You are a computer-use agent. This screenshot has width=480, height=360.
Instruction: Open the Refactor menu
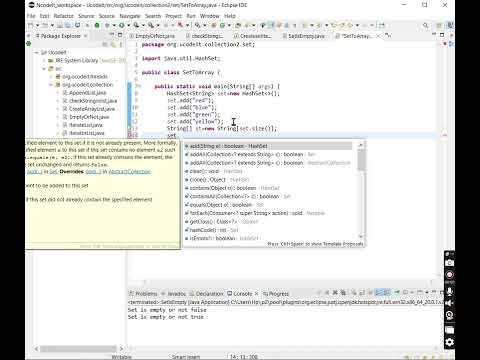point(63,16)
